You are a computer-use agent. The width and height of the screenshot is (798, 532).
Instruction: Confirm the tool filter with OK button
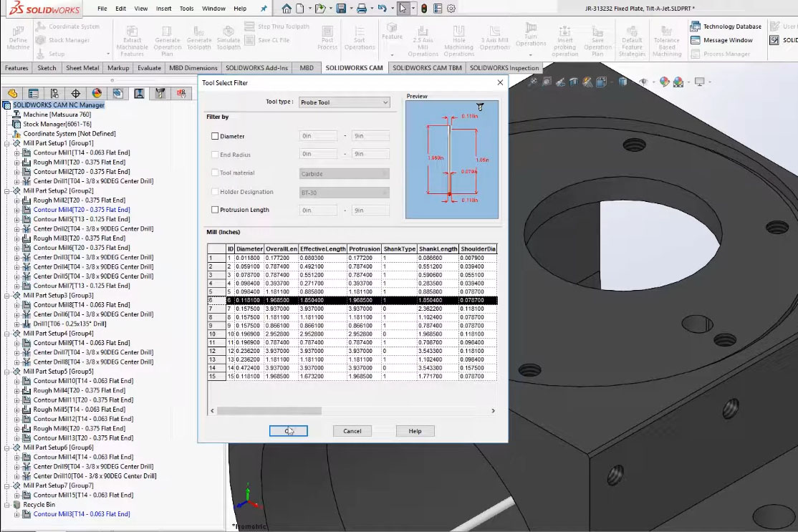pyautogui.click(x=289, y=431)
